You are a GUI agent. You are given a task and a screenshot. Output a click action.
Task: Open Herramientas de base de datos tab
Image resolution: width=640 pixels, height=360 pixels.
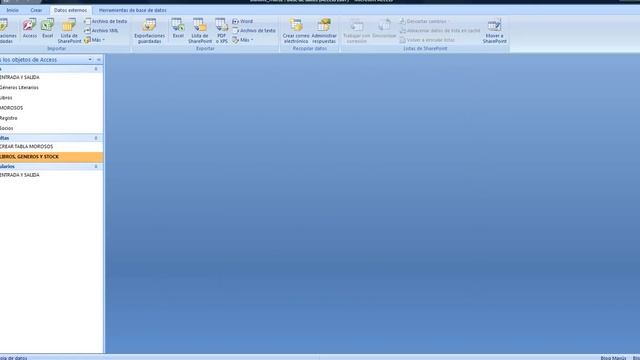click(133, 10)
